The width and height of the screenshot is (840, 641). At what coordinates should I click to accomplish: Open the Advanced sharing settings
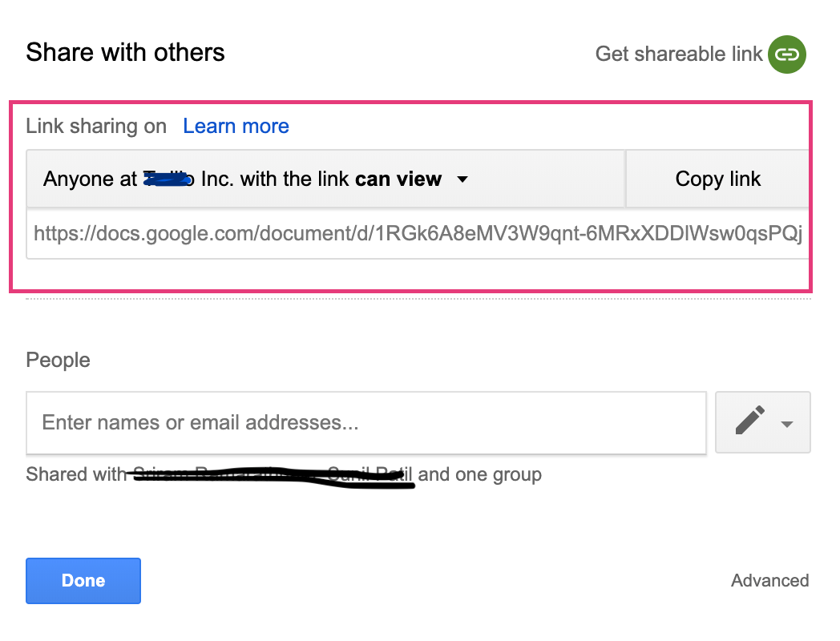769,580
